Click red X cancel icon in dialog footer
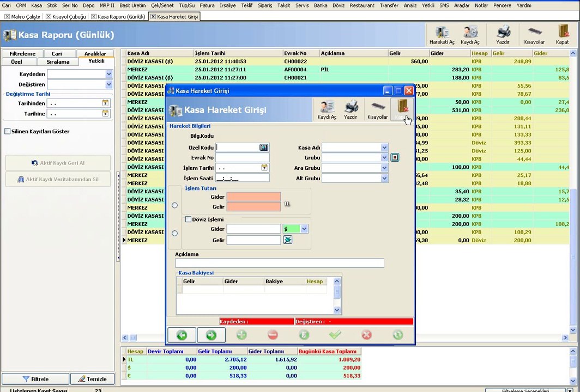This screenshot has height=392, width=580. [366, 335]
